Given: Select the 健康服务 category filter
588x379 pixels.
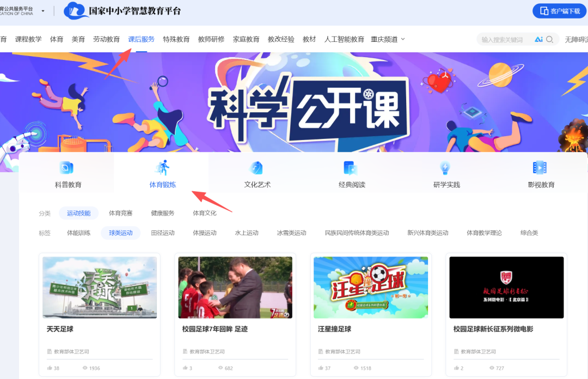Looking at the screenshot, I should tap(163, 213).
